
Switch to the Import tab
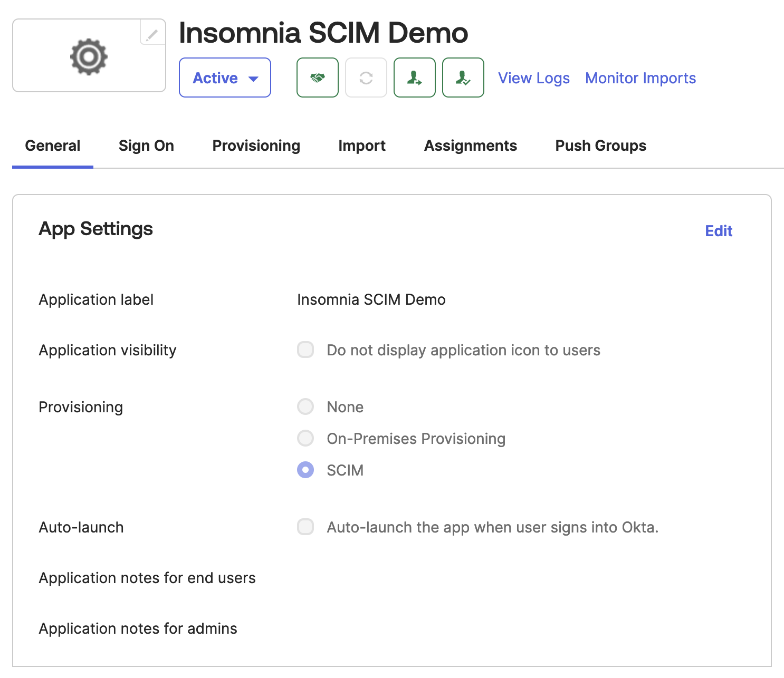coord(362,146)
